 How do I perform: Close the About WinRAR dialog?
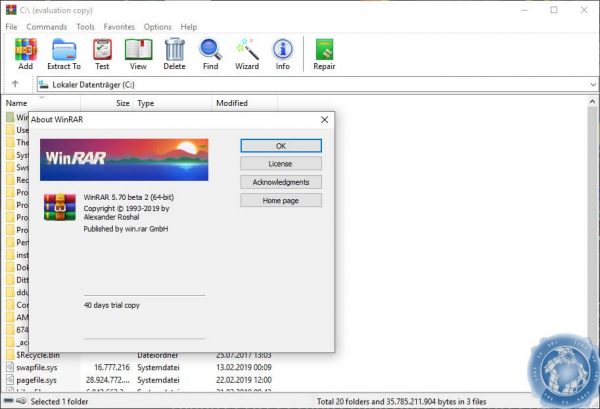point(324,120)
